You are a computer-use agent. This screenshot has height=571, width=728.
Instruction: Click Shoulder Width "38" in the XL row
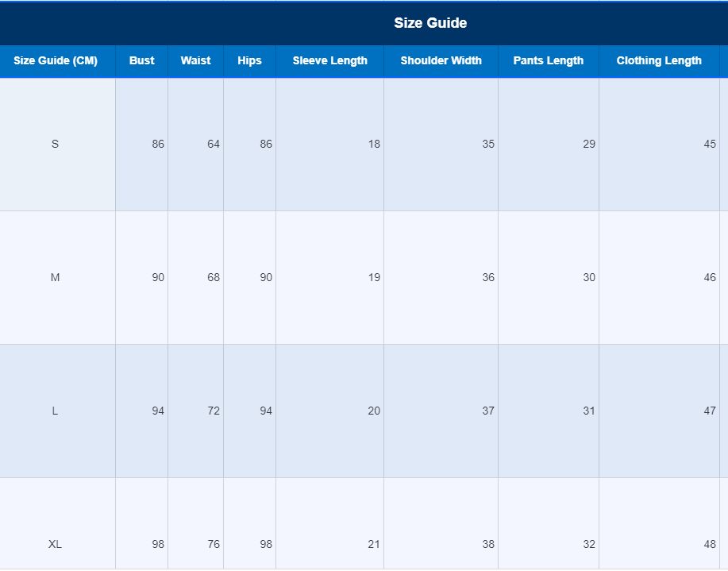coord(488,544)
